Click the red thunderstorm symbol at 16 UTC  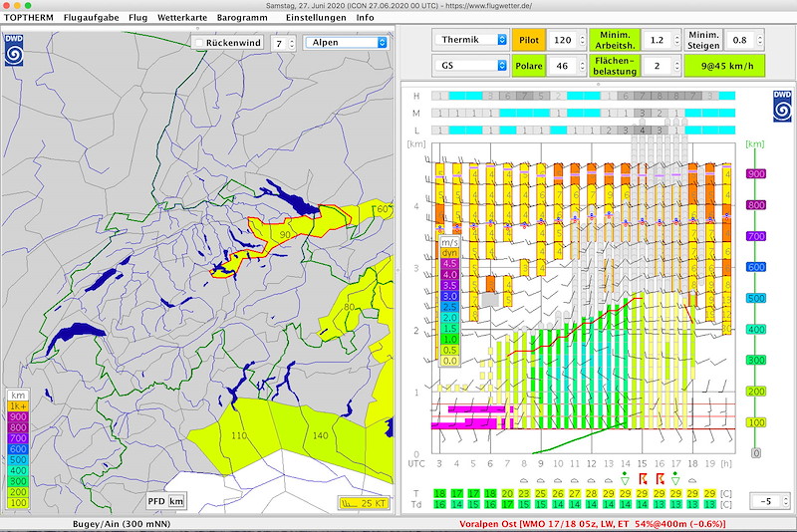pos(660,478)
